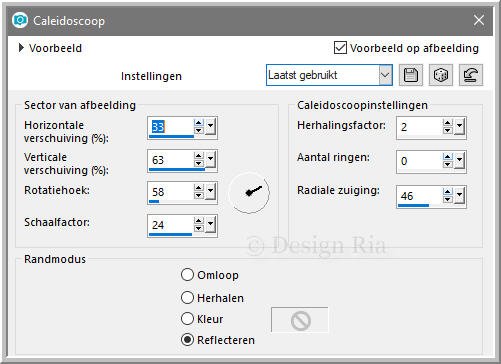
Task: Increase Horizontale verschuiving with up arrow
Action: pos(199,123)
